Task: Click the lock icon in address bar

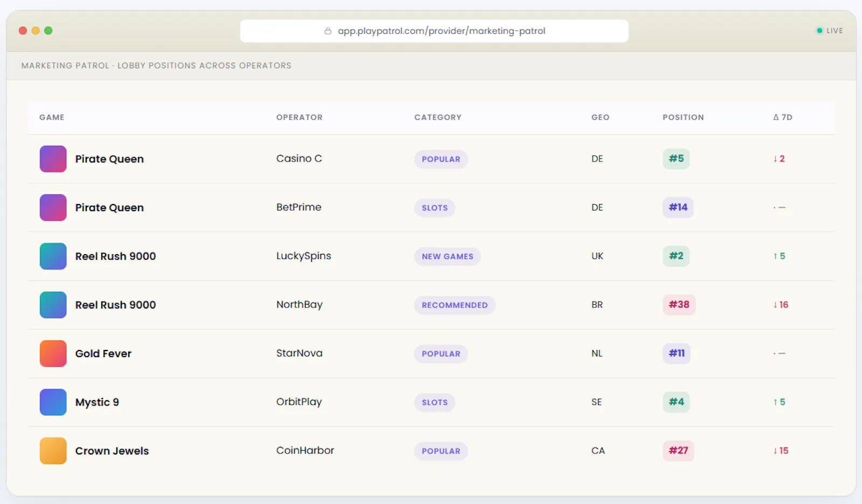Action: (328, 31)
